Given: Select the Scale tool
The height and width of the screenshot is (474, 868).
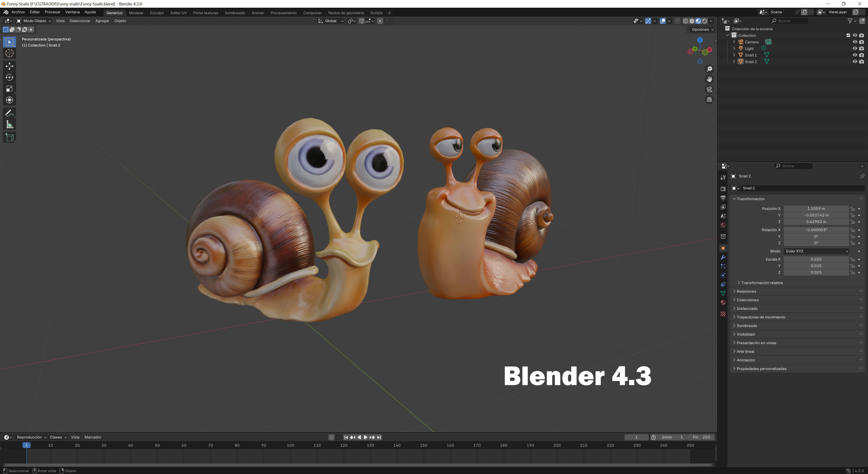Looking at the screenshot, I should click(x=9, y=89).
